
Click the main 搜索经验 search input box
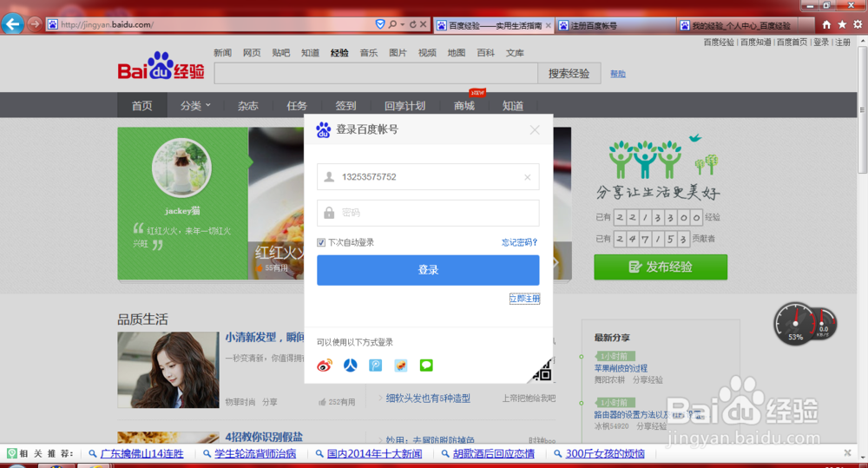[376, 74]
